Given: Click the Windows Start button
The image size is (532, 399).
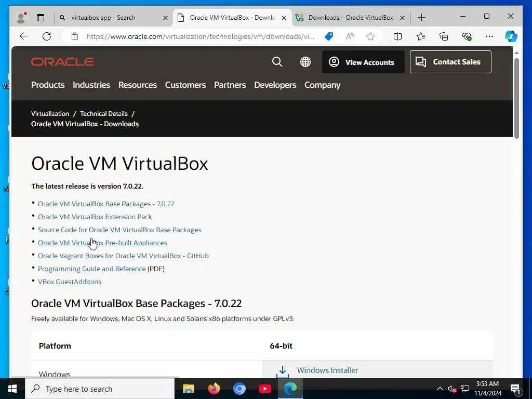Looking at the screenshot, I should (12, 389).
